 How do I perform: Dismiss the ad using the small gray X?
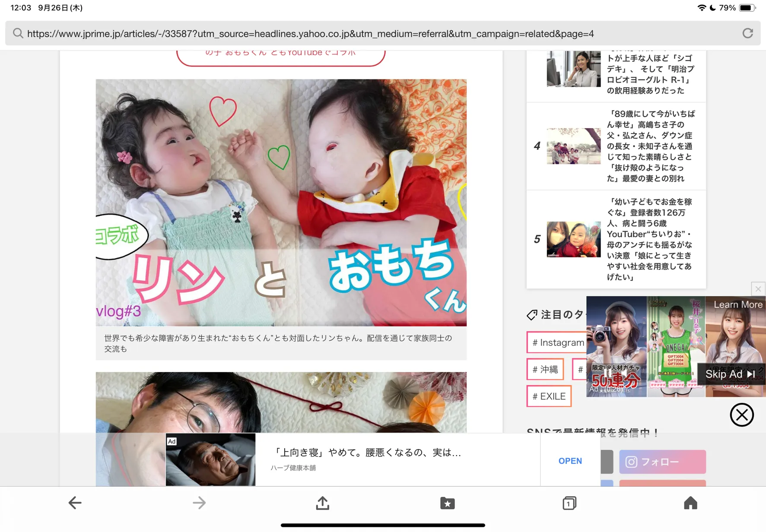click(758, 289)
